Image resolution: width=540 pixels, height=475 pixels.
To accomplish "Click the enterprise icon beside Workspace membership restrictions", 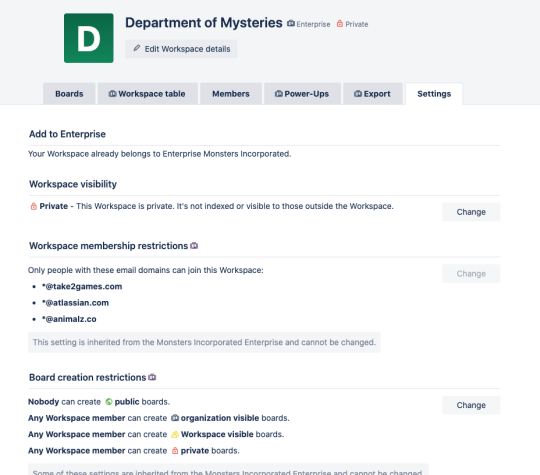I will coord(194,246).
